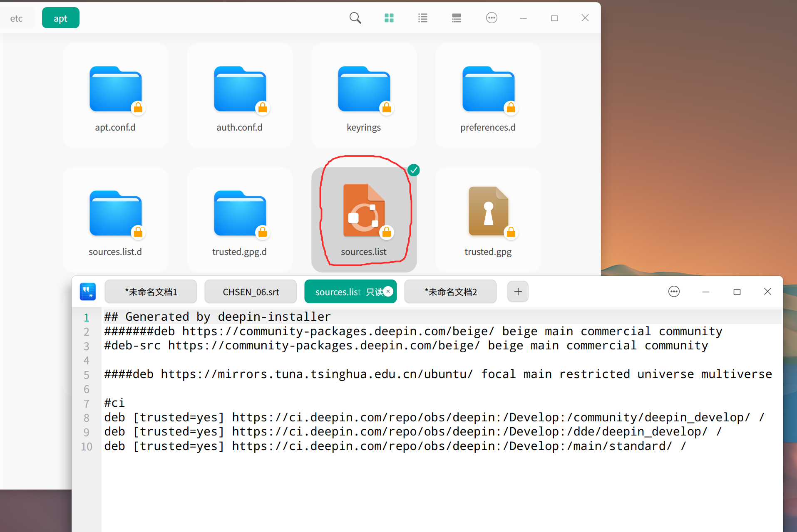Screen dimensions: 797x532
Task: Select the trusted.gpg key file
Action: coord(489,211)
